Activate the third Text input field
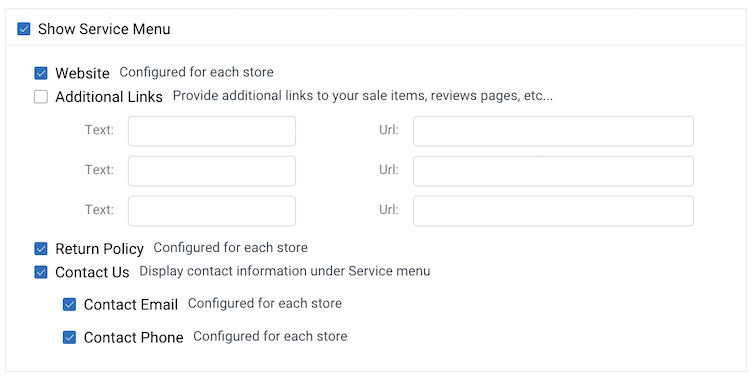749x375 pixels. click(212, 211)
